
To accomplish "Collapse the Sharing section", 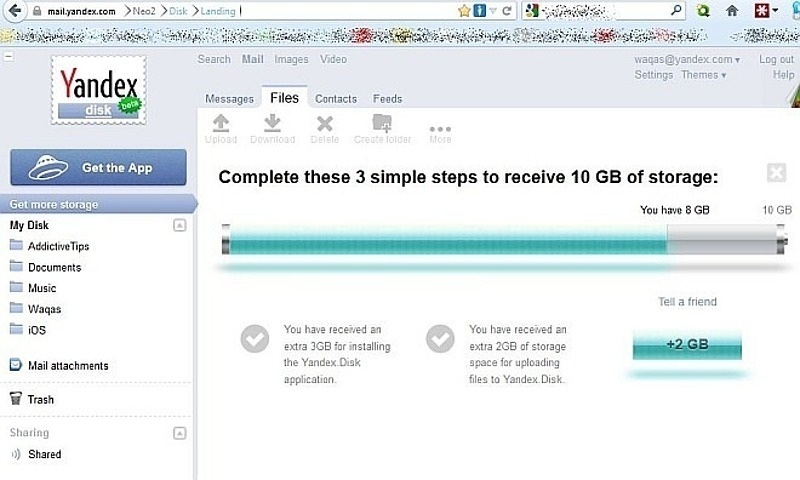I will point(180,433).
